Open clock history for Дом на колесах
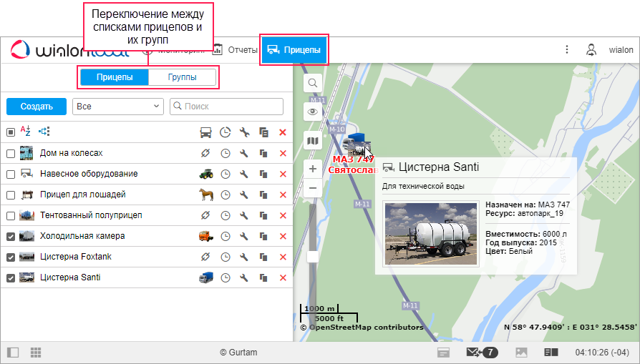Screen dimensions: 640x364 pyautogui.click(x=226, y=154)
